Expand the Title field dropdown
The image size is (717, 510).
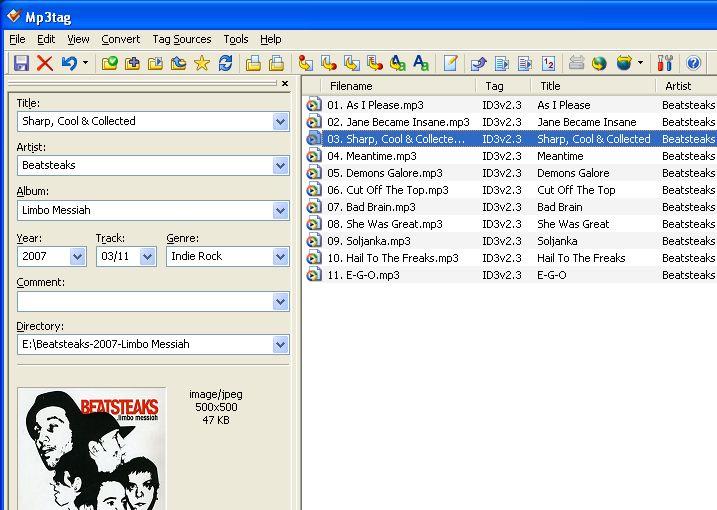point(281,122)
